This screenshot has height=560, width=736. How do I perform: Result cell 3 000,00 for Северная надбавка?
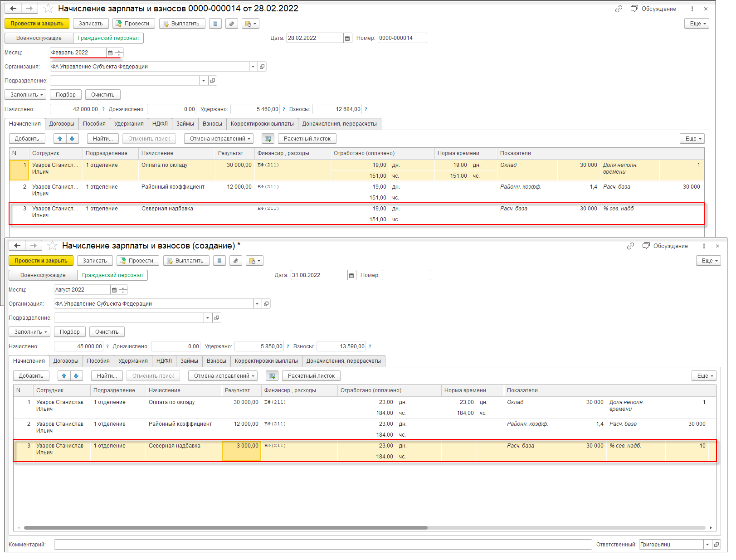click(241, 451)
